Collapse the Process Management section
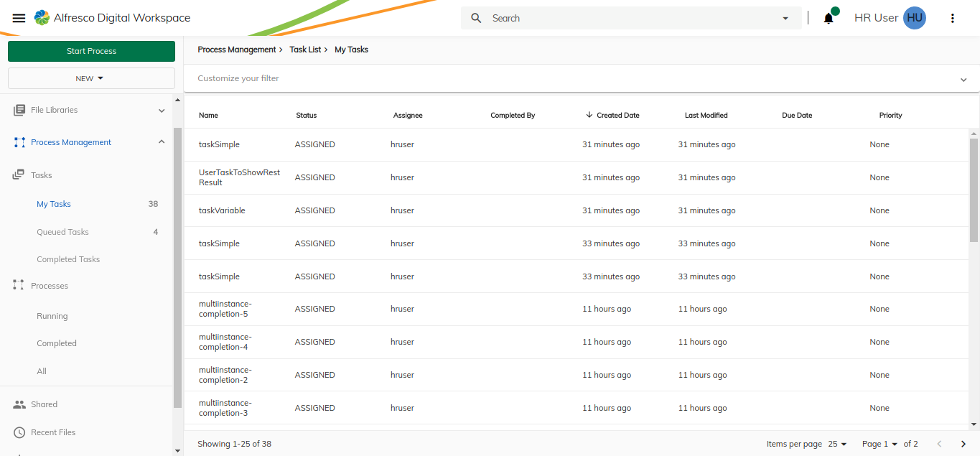Viewport: 980px width, 456px height. coord(162,142)
